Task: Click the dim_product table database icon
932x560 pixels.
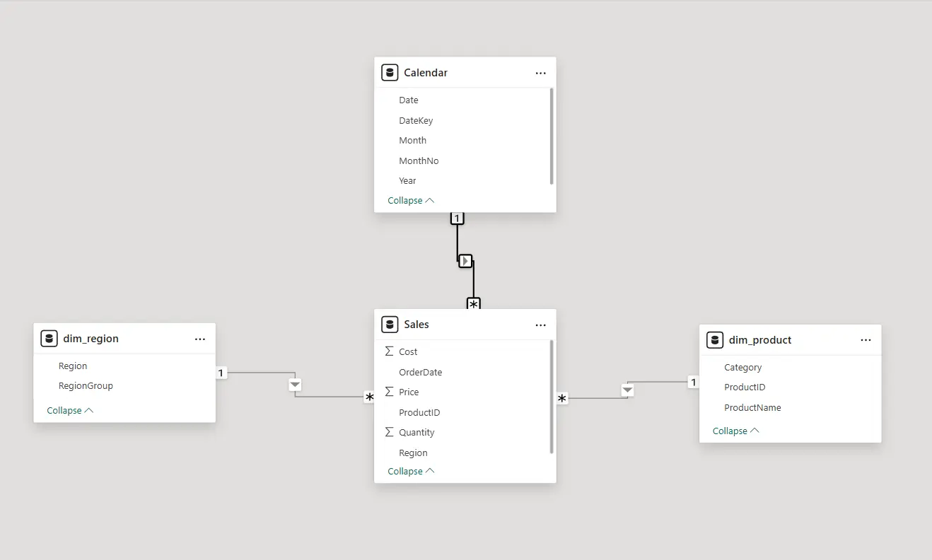Action: (715, 340)
